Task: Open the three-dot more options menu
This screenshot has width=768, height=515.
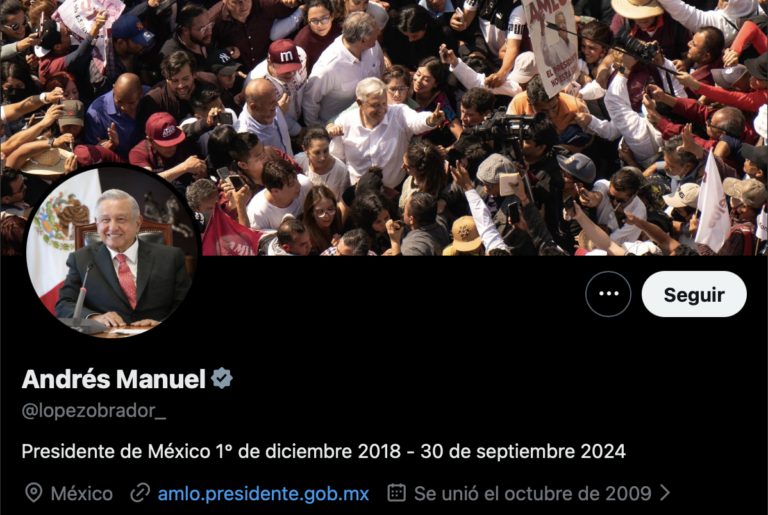Action: point(608,294)
